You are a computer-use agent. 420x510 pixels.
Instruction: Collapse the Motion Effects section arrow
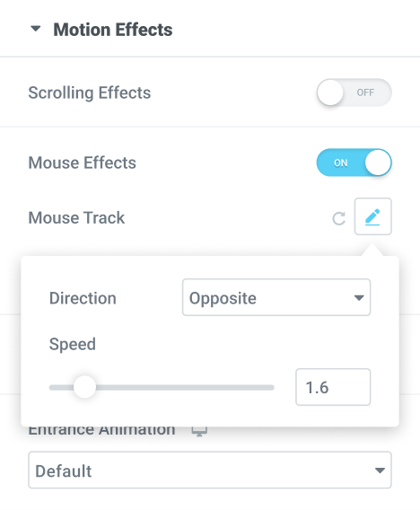pyautogui.click(x=35, y=29)
